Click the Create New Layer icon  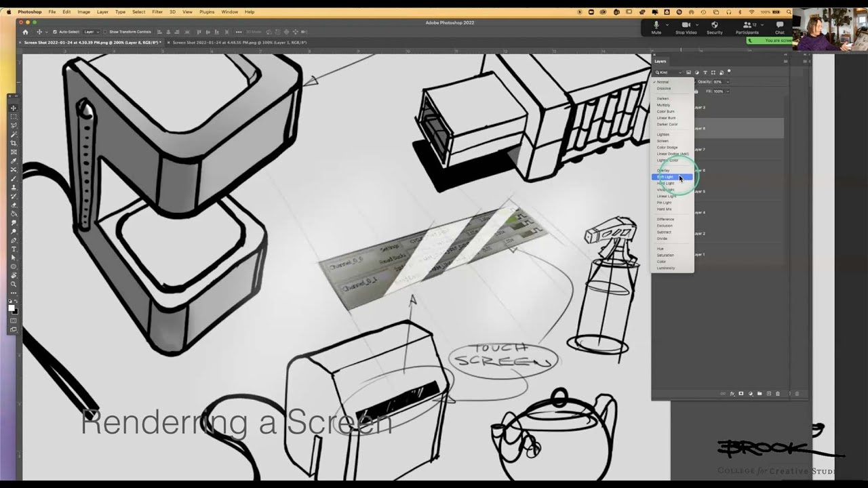click(768, 393)
